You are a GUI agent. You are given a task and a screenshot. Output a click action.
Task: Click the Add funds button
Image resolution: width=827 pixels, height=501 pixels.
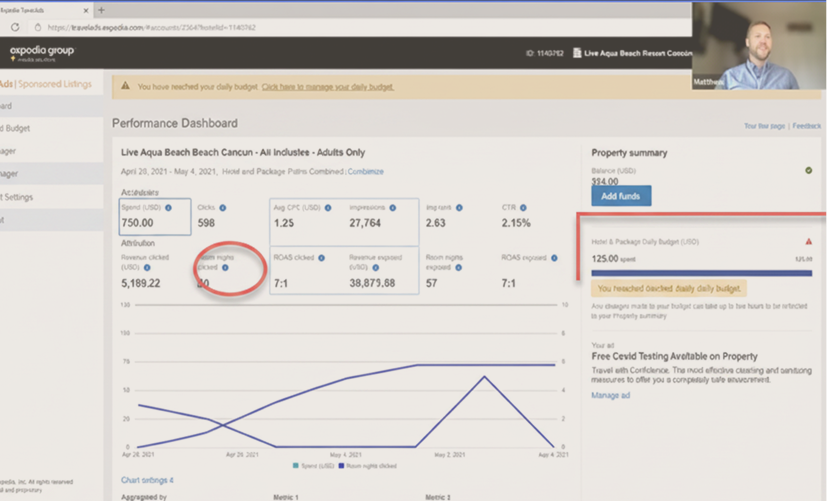621,196
